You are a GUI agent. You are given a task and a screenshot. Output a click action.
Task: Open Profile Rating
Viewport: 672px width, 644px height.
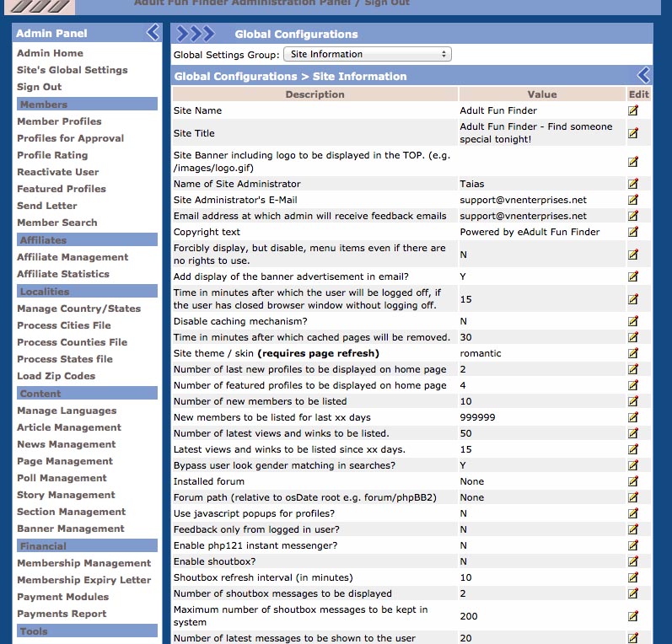point(52,155)
